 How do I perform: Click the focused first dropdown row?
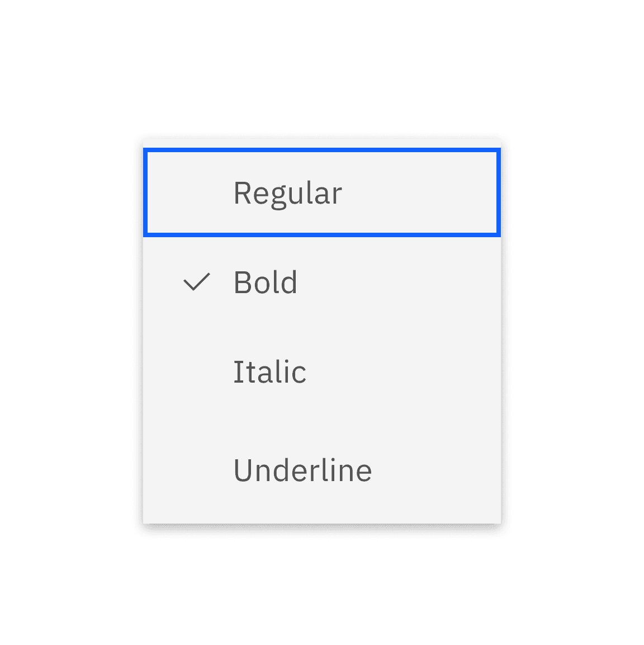coord(321,192)
